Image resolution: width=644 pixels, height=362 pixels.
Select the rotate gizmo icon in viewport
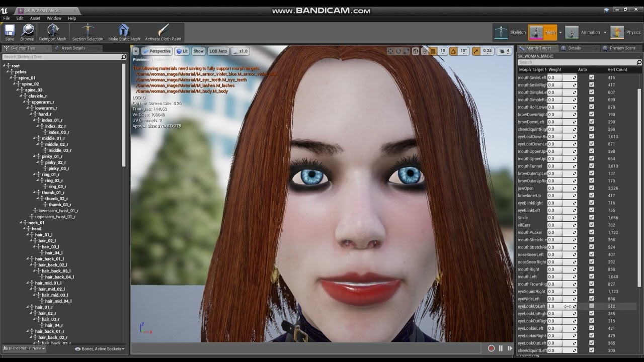(x=398, y=51)
